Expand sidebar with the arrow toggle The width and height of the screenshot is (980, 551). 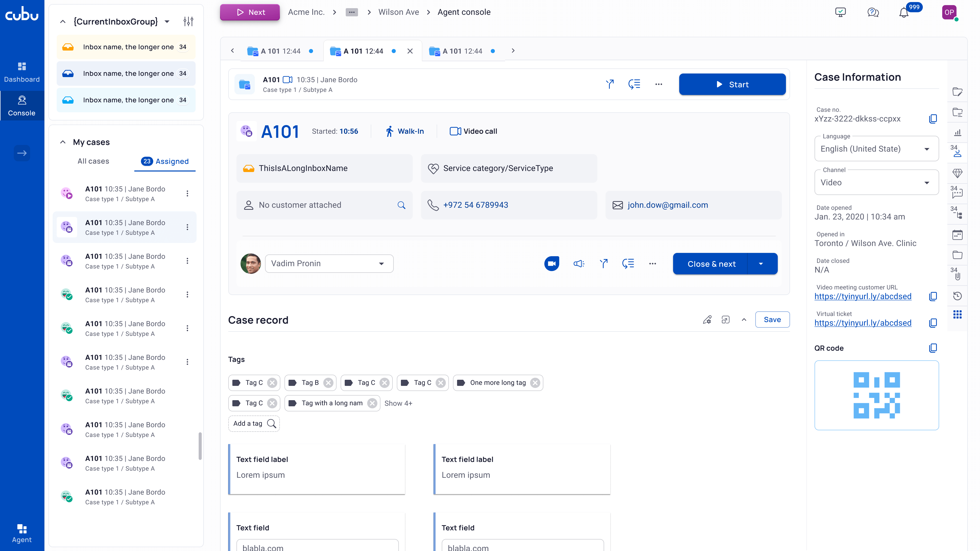(x=22, y=153)
